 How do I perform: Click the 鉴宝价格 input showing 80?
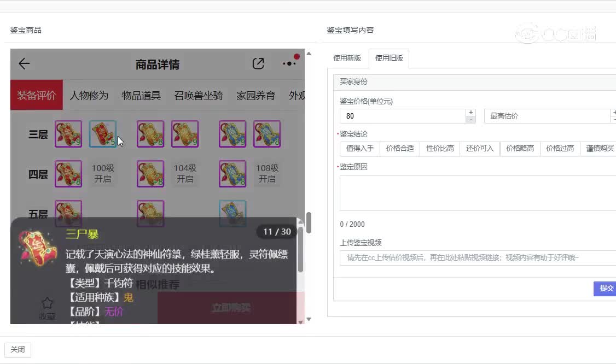[x=403, y=116]
